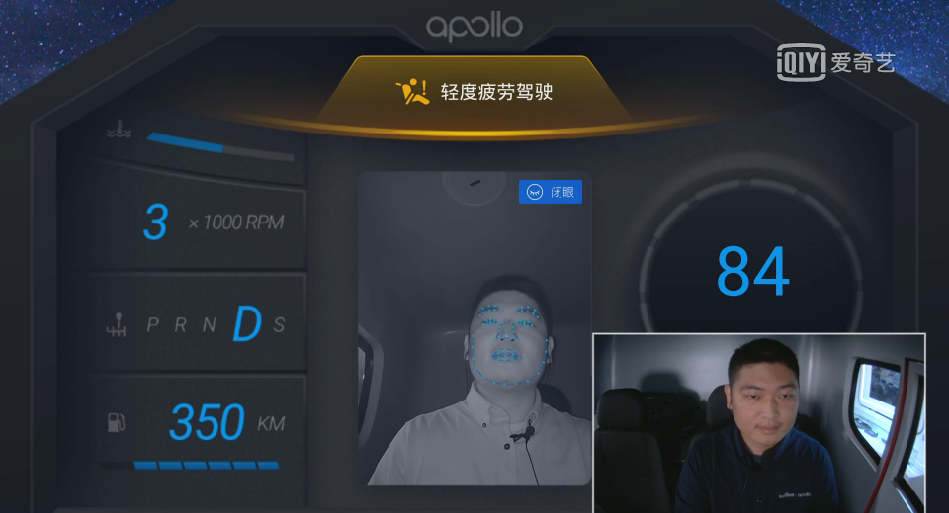This screenshot has height=513, width=949.
Task: Click the presenter video inset
Action: (759, 423)
